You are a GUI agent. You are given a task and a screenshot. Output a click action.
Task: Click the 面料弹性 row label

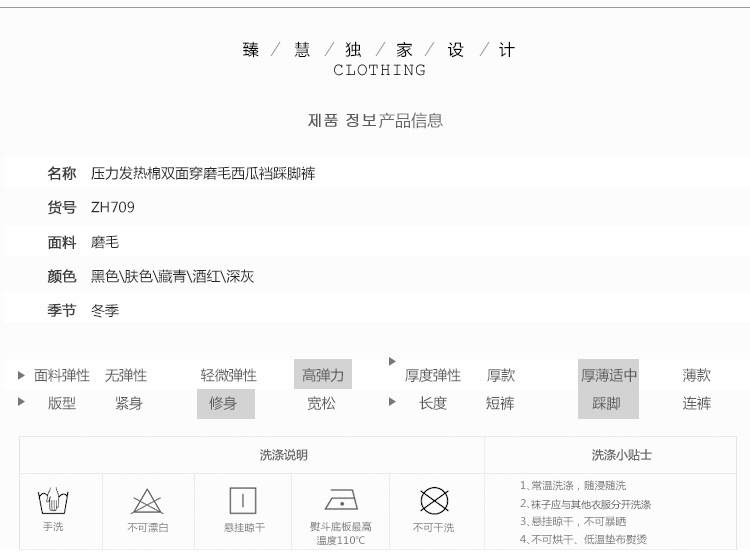pos(62,375)
